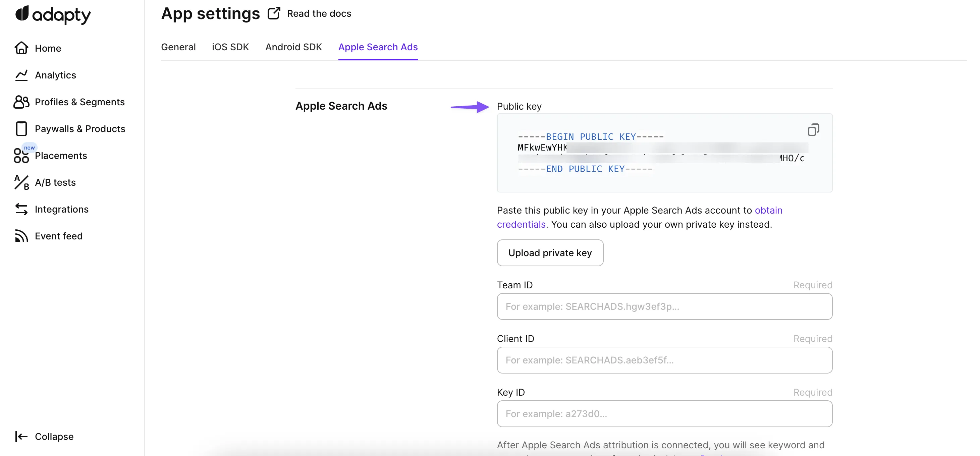
Task: Open the Android SDK tab
Action: 293,47
